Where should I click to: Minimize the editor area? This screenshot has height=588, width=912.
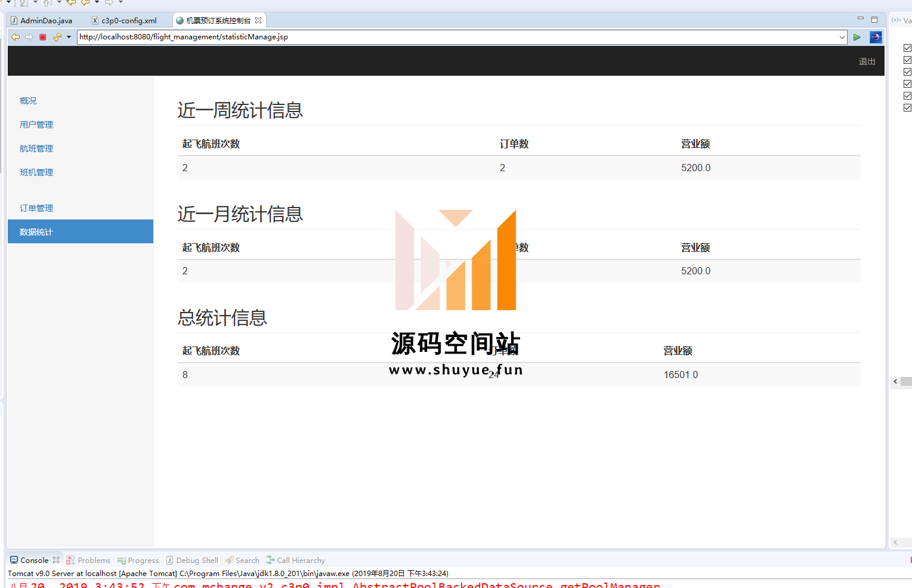click(x=861, y=19)
